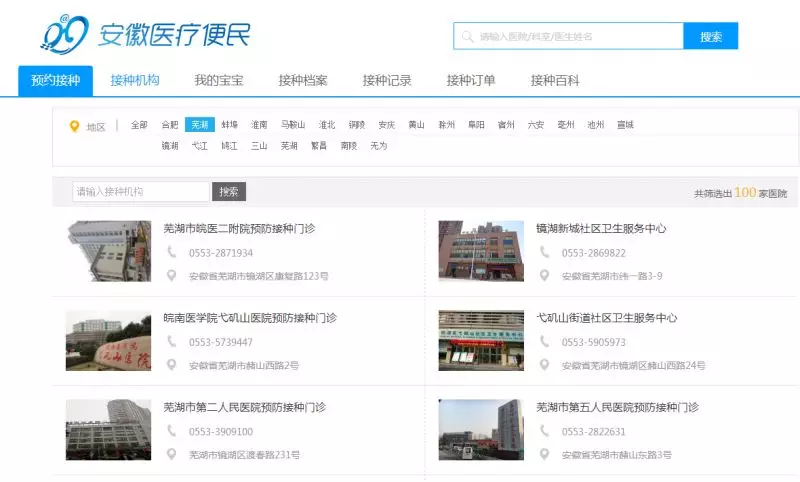Click address pin icon for 芜湖市第二人民医院预防接种门诊
The width and height of the screenshot is (800, 482).
click(x=172, y=455)
